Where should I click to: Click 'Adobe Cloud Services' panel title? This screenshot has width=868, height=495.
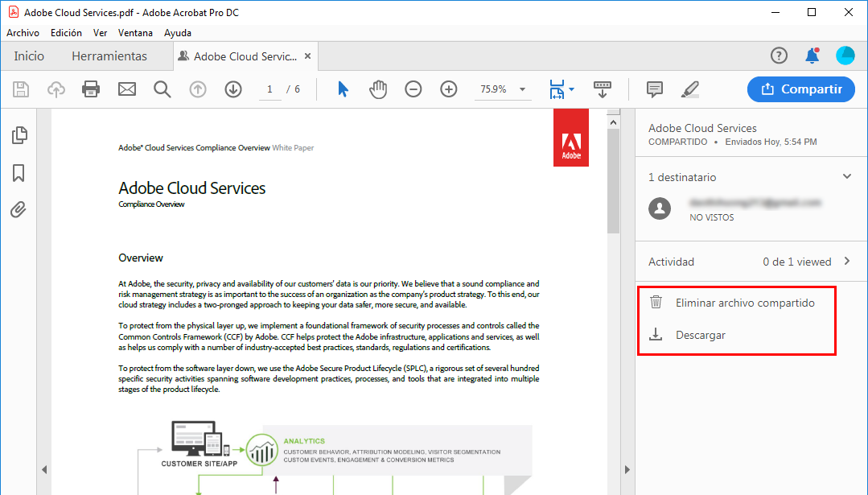click(x=702, y=128)
